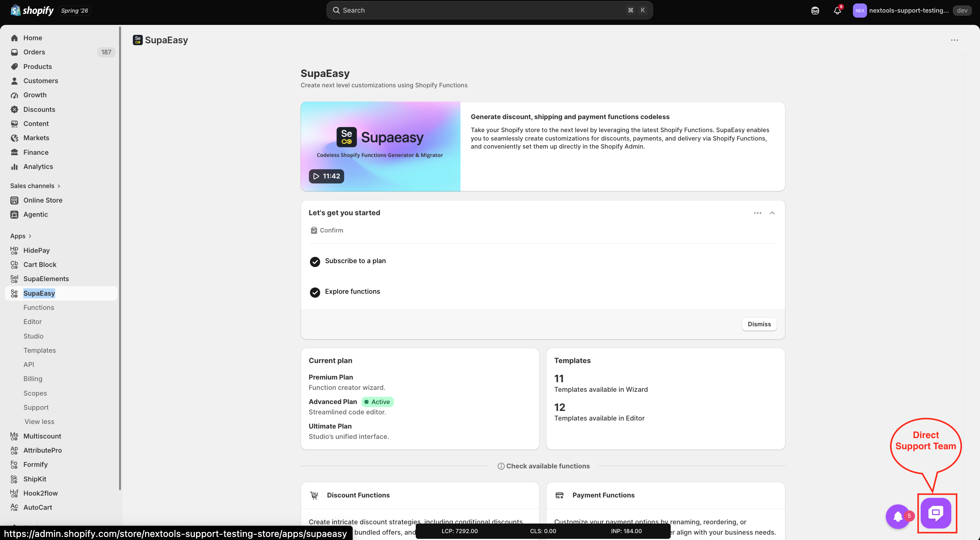Click the Multiscount app icon
980x540 pixels.
click(14, 436)
